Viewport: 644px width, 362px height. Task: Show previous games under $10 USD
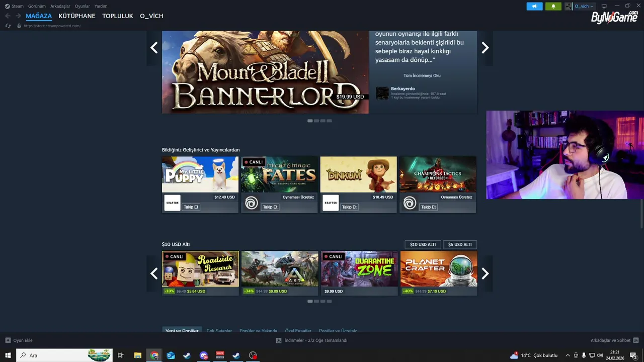tap(154, 274)
